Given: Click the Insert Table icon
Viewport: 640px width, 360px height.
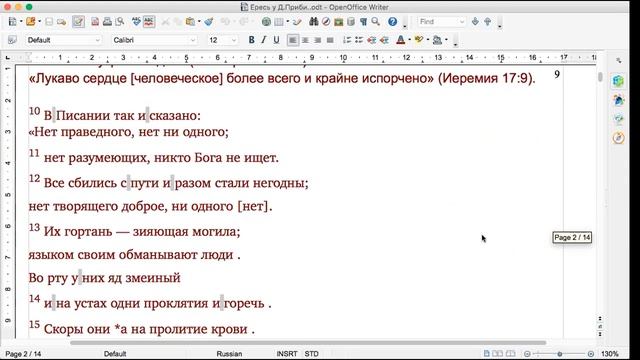Looking at the screenshot, I should [279, 22].
